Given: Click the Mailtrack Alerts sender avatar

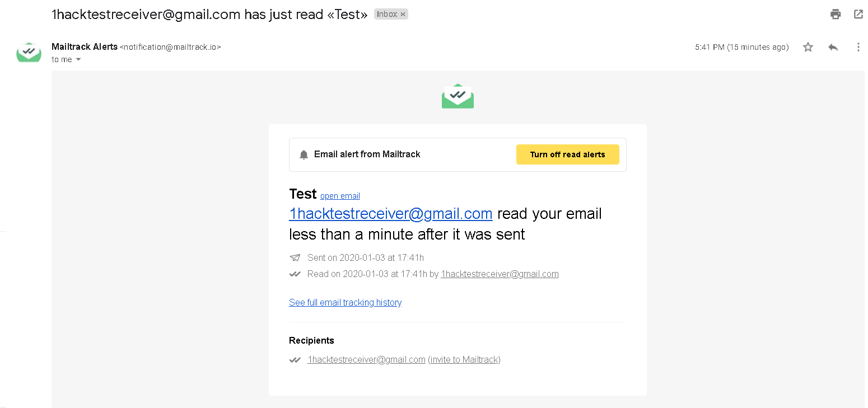Looking at the screenshot, I should coord(29,51).
